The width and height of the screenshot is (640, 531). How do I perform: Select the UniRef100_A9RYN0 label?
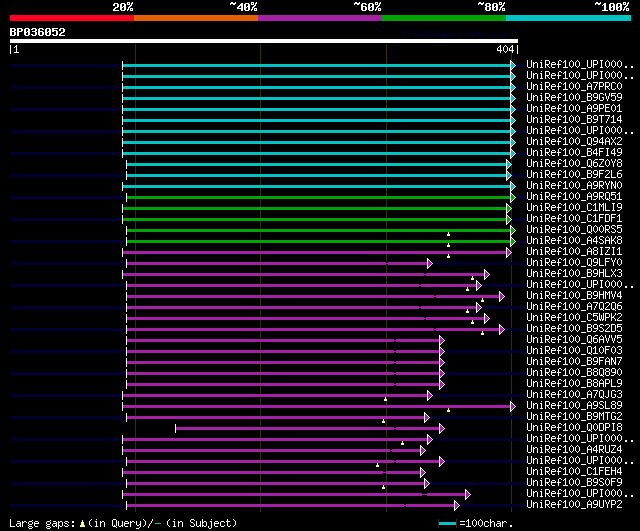[x=574, y=186]
